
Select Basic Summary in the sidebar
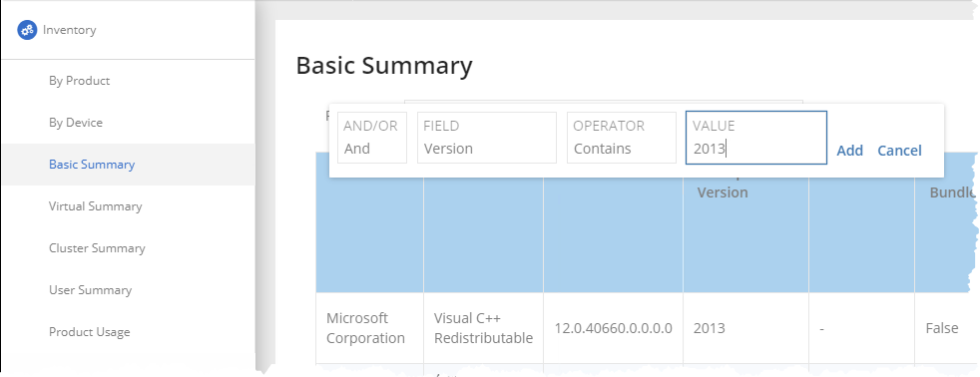(92, 165)
